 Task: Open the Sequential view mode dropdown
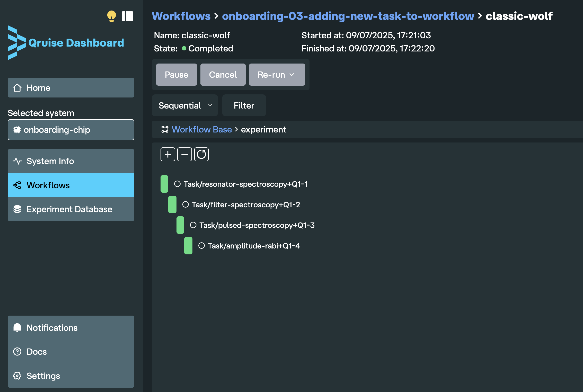[185, 105]
